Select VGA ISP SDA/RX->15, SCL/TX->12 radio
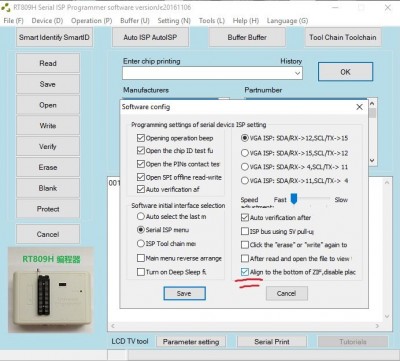 pos(245,153)
